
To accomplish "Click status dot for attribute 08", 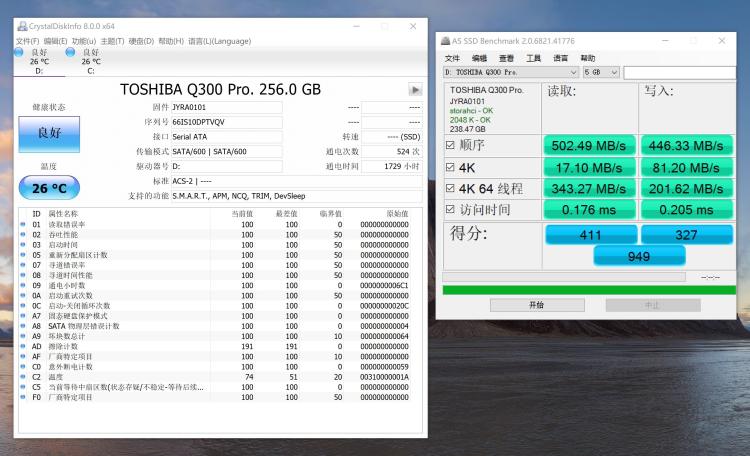I will click(23, 275).
